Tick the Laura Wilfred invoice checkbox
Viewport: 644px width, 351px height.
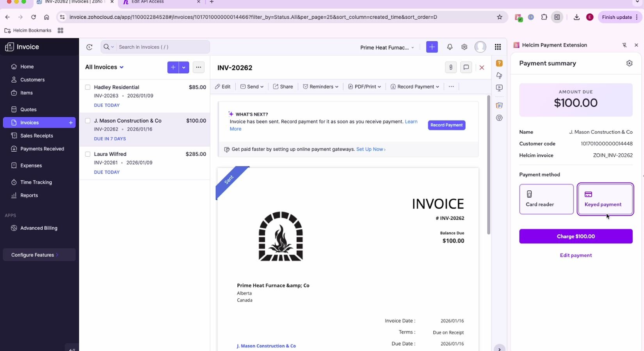click(88, 154)
